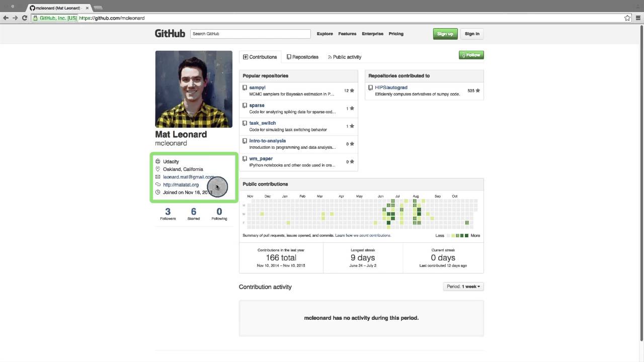
Task: Click the Sign in button
Action: (472, 34)
